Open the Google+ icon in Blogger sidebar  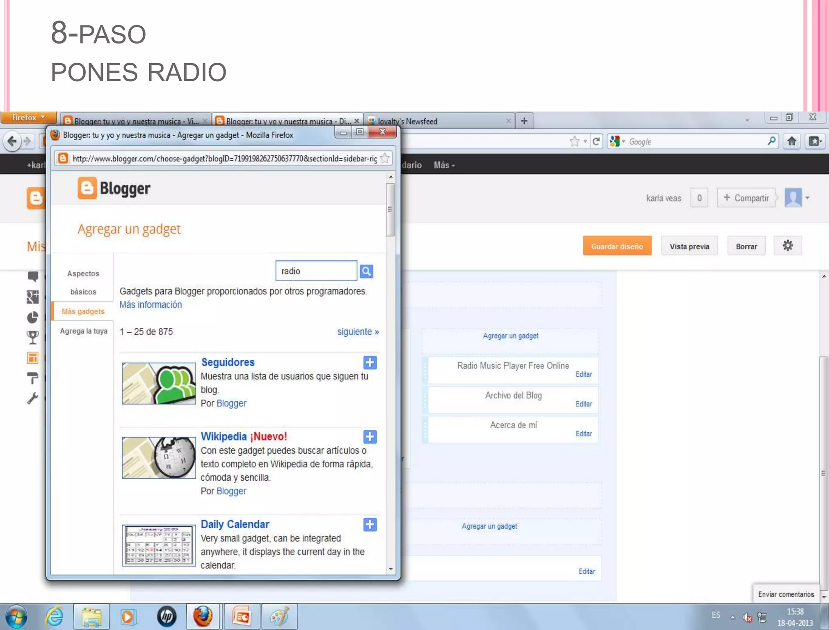tap(33, 297)
